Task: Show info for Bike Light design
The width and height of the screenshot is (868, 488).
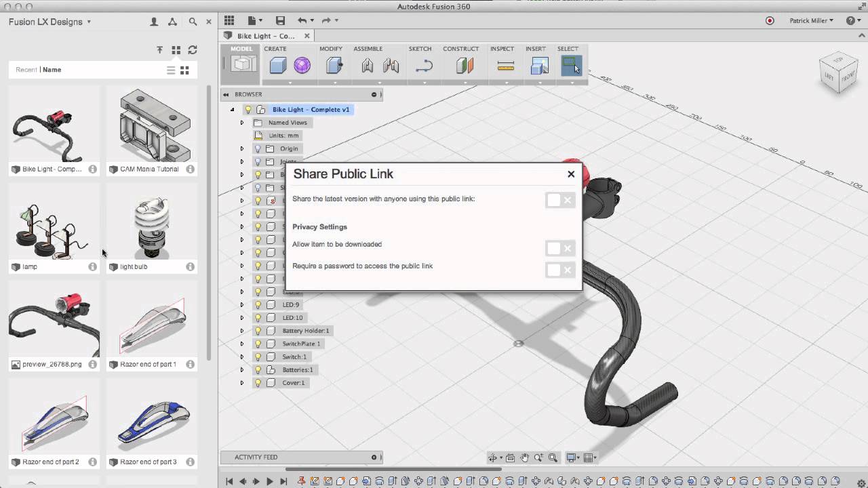Action: pyautogui.click(x=93, y=169)
